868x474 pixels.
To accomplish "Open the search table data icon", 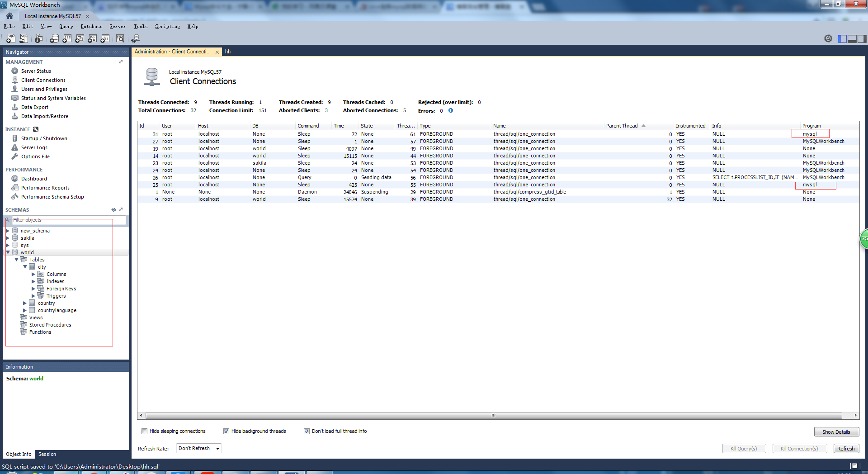I will tap(120, 39).
